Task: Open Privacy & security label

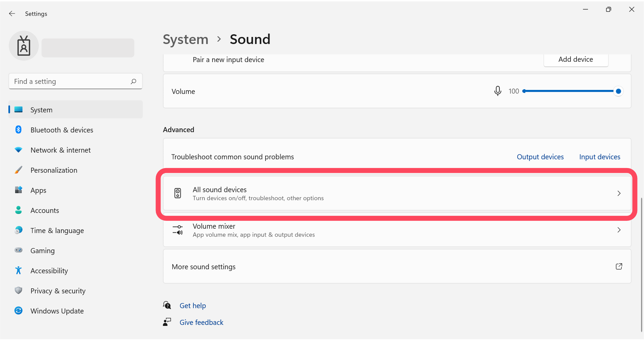Action: point(58,291)
